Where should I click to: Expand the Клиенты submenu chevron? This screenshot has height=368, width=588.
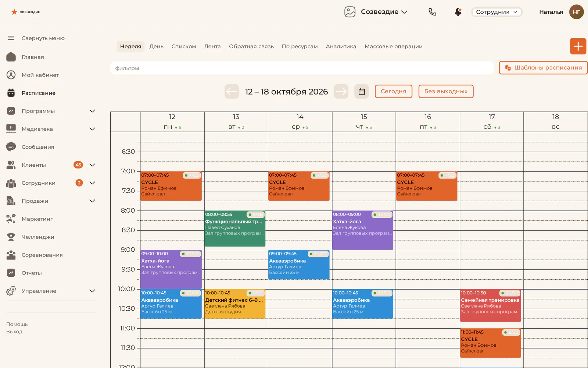[92, 165]
